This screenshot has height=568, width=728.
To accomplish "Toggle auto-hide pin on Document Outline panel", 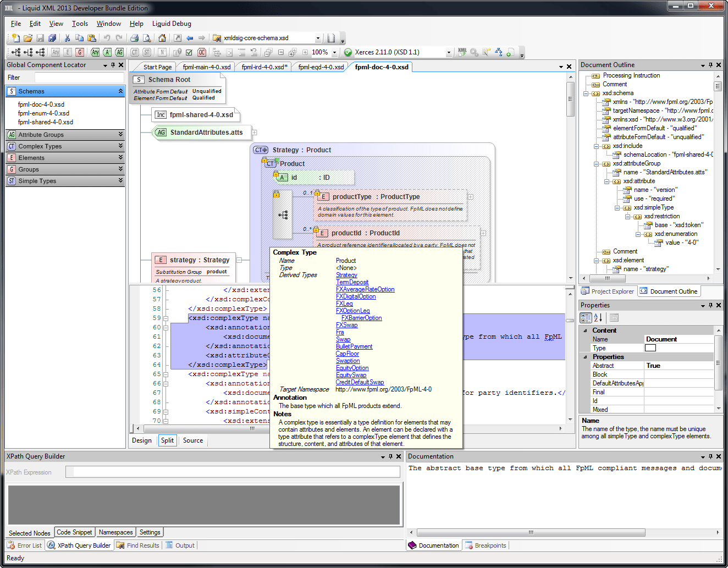I will [710, 65].
